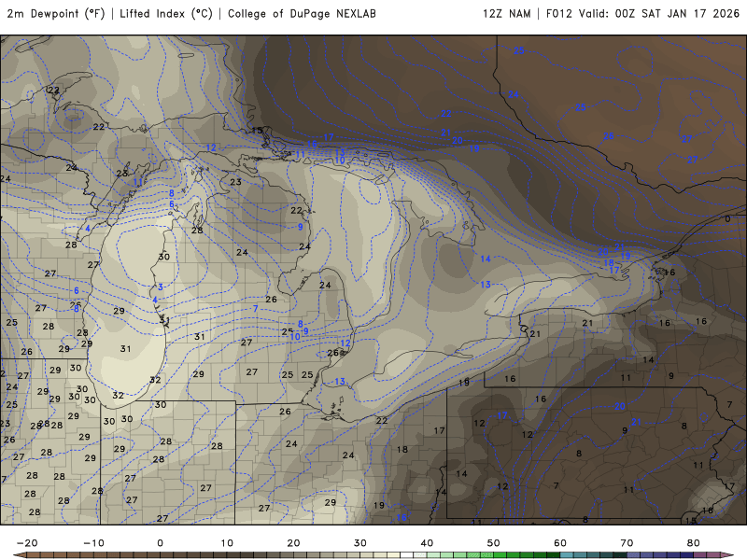Click the "Lifted Index (°C)" title text
The width and height of the screenshot is (747, 560).
pos(166,14)
